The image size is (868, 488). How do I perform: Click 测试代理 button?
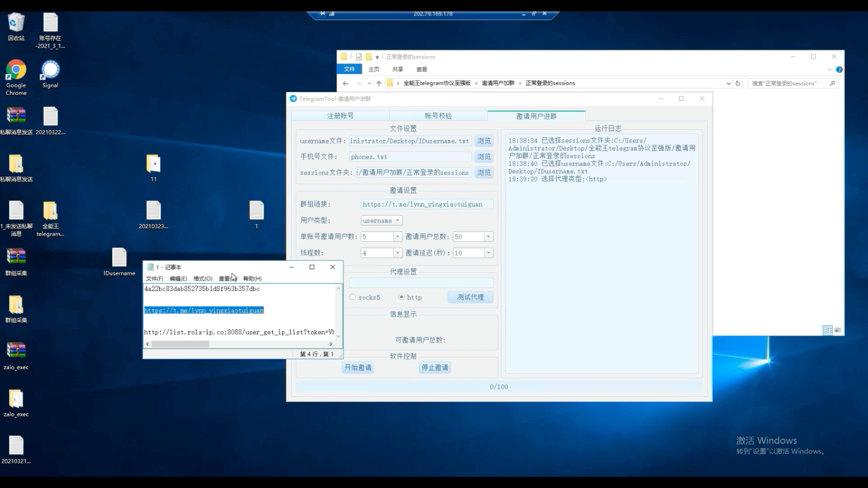[470, 297]
